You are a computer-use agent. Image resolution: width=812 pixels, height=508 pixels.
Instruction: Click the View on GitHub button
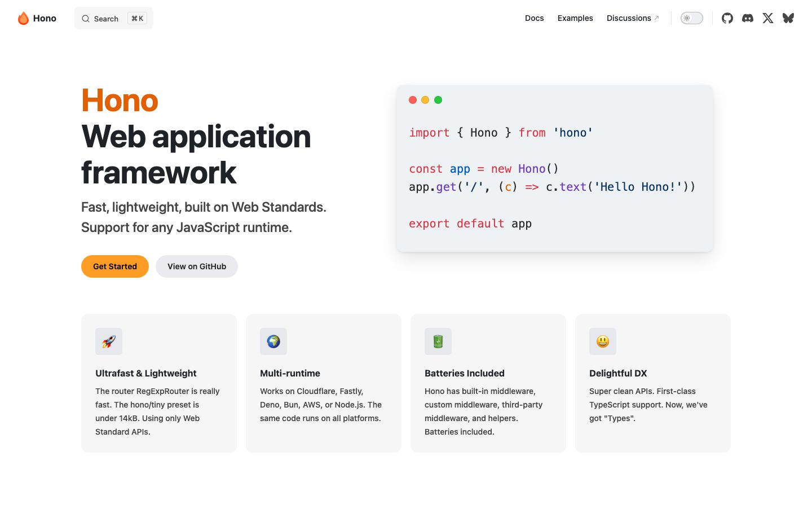click(197, 266)
